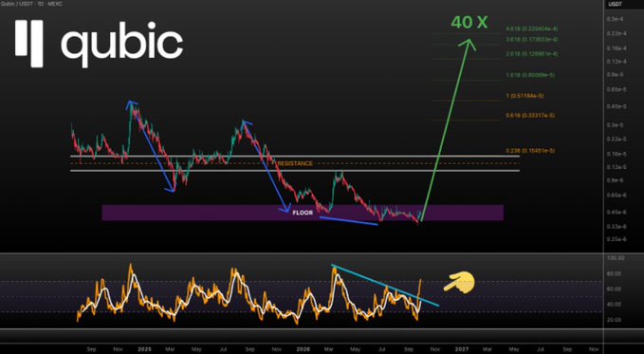
Task: Select the 2.618 Fibonacci level label
Action: [532, 54]
